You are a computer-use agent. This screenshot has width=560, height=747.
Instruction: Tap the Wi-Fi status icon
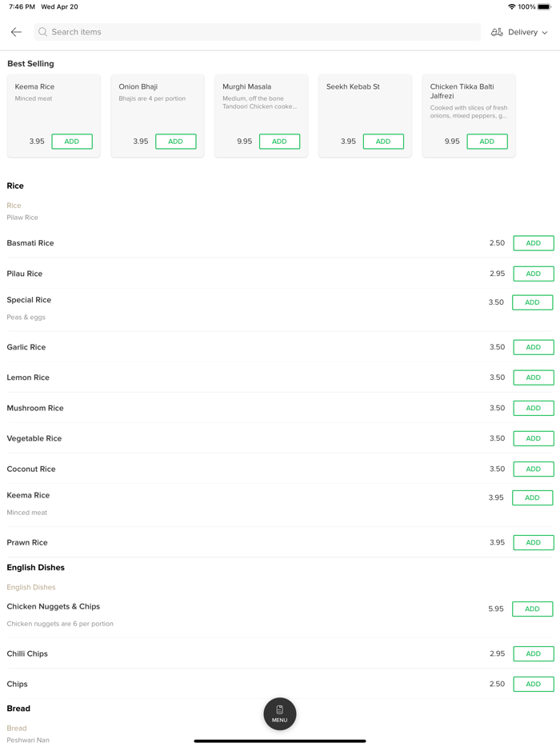pos(511,7)
